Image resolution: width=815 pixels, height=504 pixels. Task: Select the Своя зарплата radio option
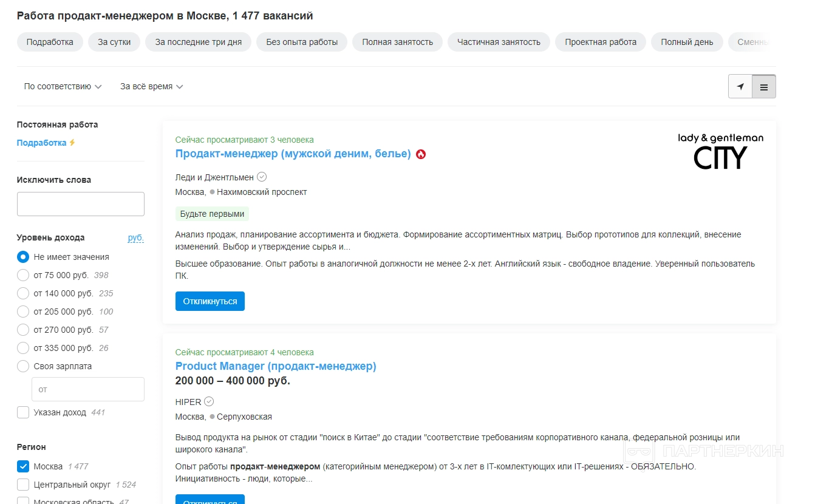point(23,366)
